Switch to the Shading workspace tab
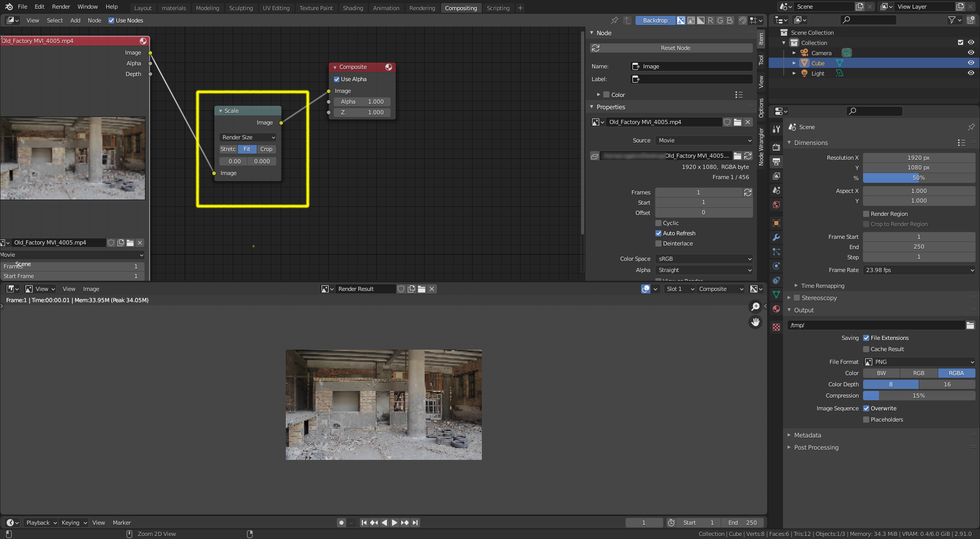This screenshot has height=539, width=980. (353, 8)
